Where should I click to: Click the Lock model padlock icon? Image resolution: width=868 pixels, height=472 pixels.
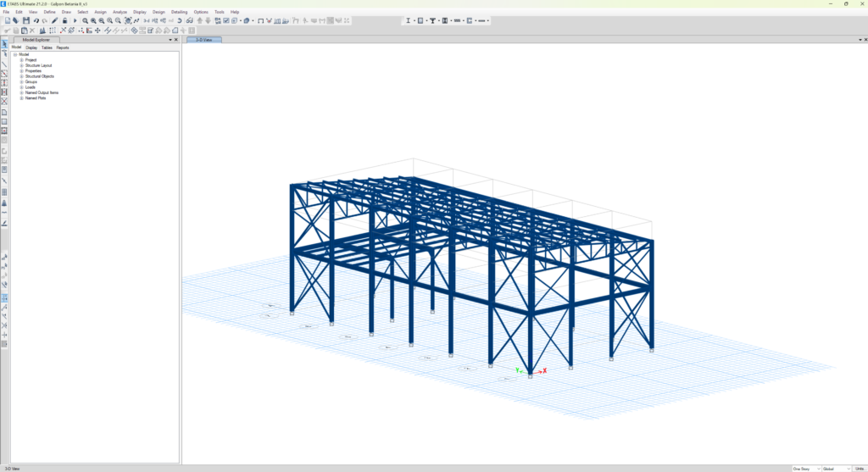[64, 20]
